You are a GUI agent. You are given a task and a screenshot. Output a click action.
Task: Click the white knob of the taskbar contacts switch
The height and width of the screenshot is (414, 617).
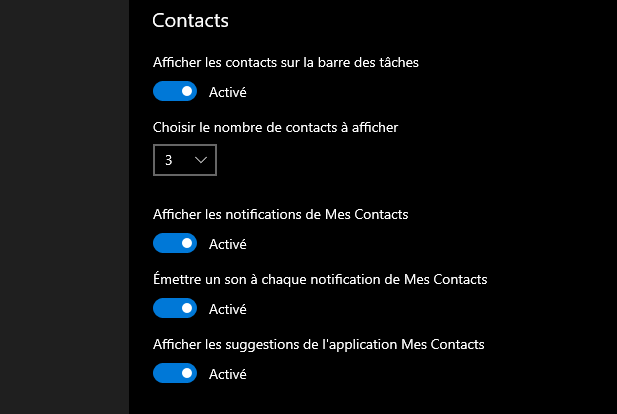[x=186, y=92]
